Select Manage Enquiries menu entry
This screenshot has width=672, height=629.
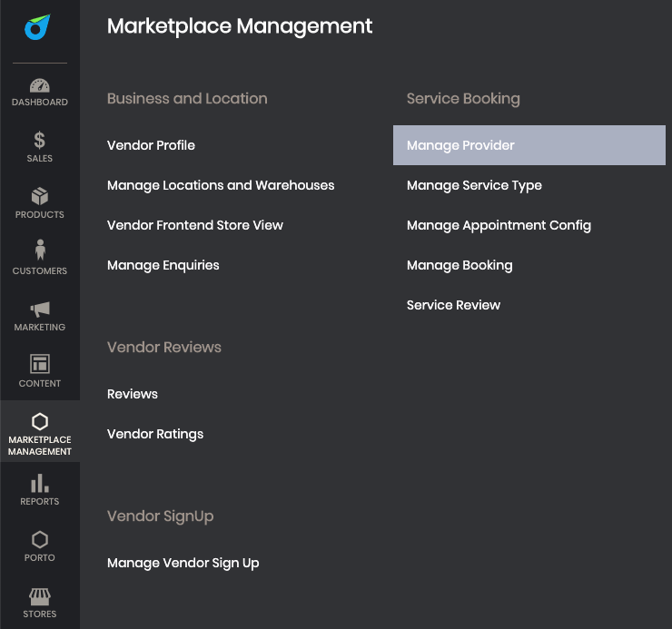point(163,265)
